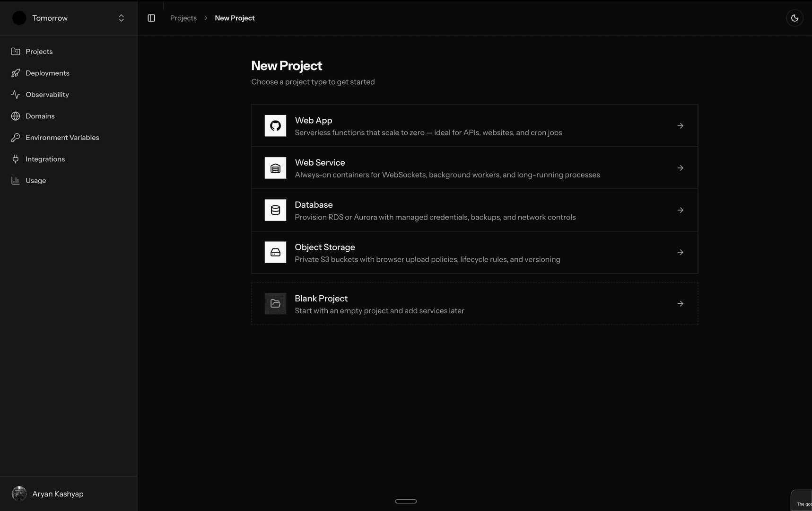Image resolution: width=812 pixels, height=511 pixels.
Task: Open Aryan Kashyap user menu
Action: point(69,494)
